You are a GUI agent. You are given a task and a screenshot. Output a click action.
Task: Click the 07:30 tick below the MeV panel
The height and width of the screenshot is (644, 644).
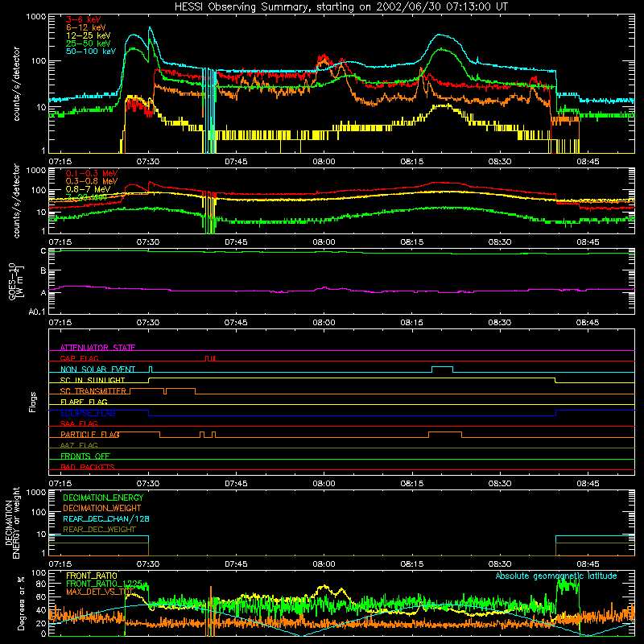148,242
